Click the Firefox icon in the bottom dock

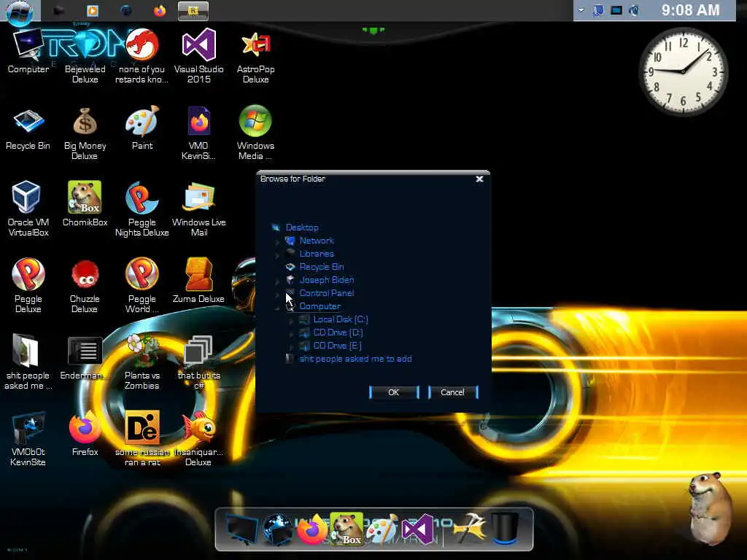tap(312, 529)
